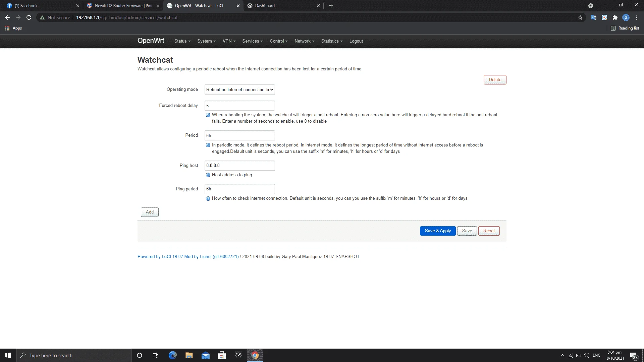Click the Ping period input field
Image resolution: width=644 pixels, height=362 pixels.
point(239,189)
